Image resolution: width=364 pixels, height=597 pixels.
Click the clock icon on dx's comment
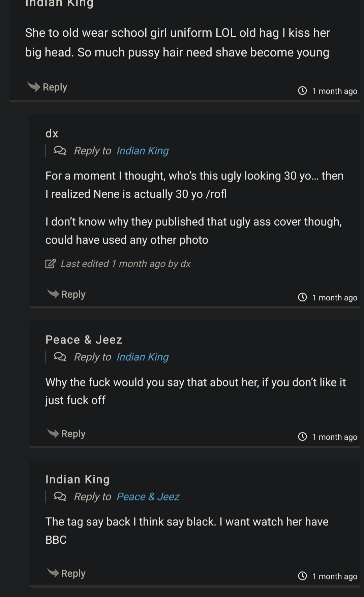tap(302, 297)
